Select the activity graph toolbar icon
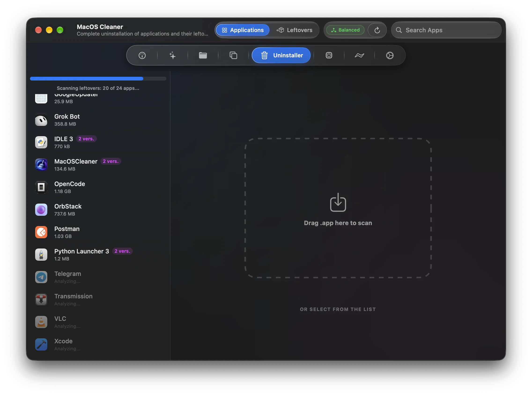This screenshot has height=395, width=532. 359,55
